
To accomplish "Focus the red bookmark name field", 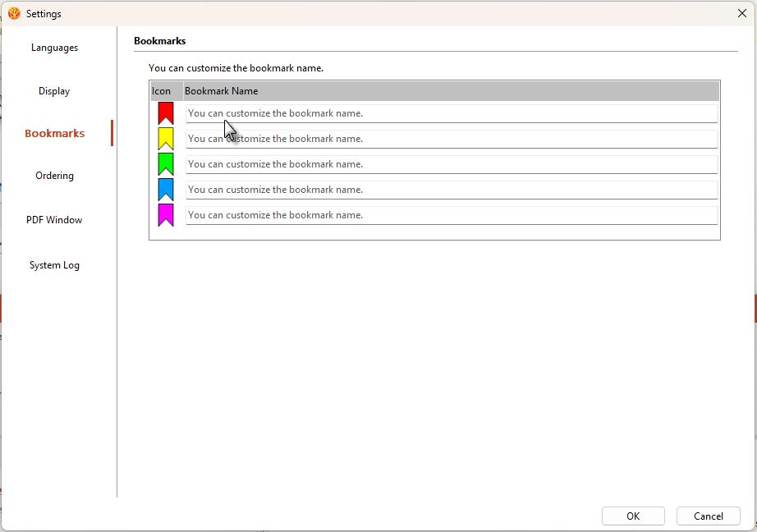I will [452, 113].
